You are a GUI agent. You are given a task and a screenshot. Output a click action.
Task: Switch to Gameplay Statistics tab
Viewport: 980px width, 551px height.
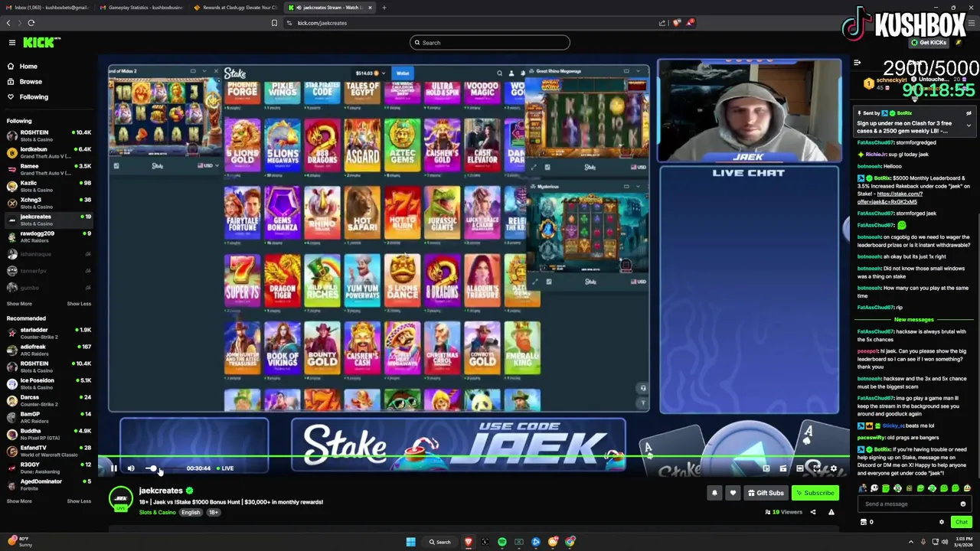click(x=143, y=8)
